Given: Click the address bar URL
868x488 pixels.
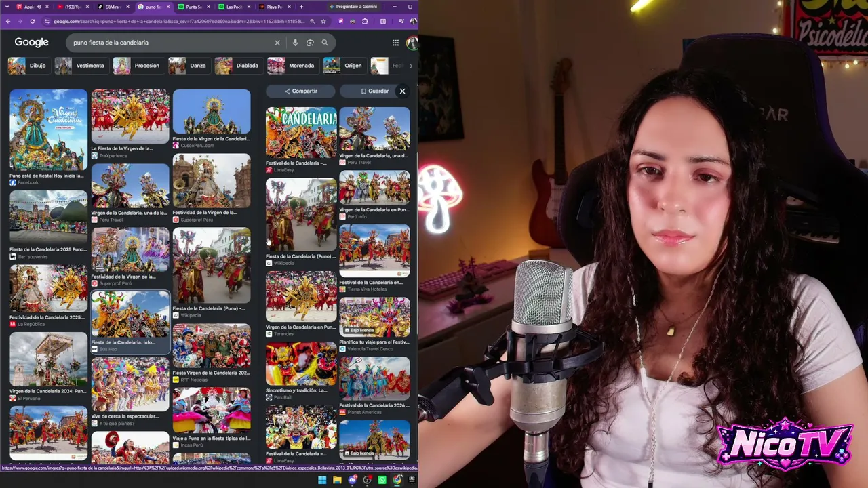Looking at the screenshot, I should point(178,21).
